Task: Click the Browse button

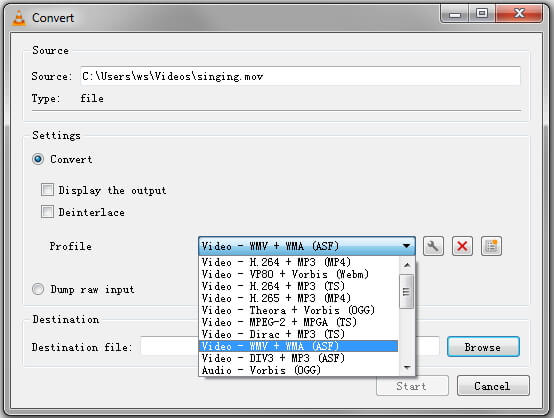Action: pos(483,347)
